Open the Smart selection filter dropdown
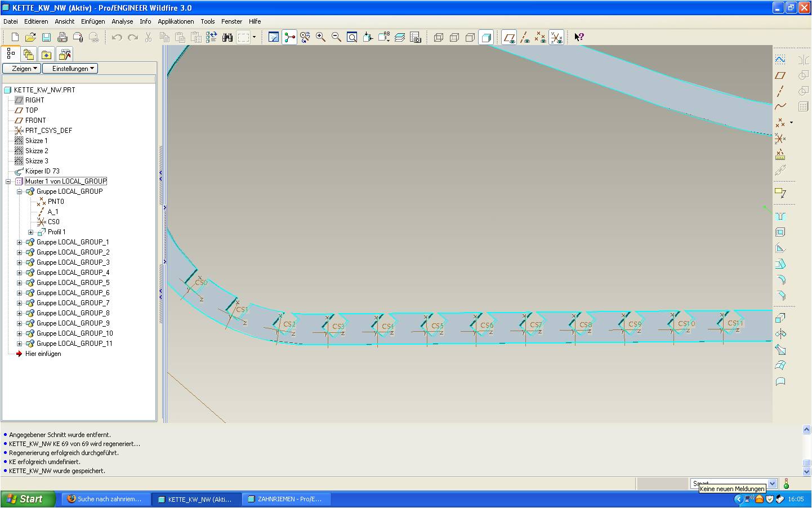 [x=773, y=483]
